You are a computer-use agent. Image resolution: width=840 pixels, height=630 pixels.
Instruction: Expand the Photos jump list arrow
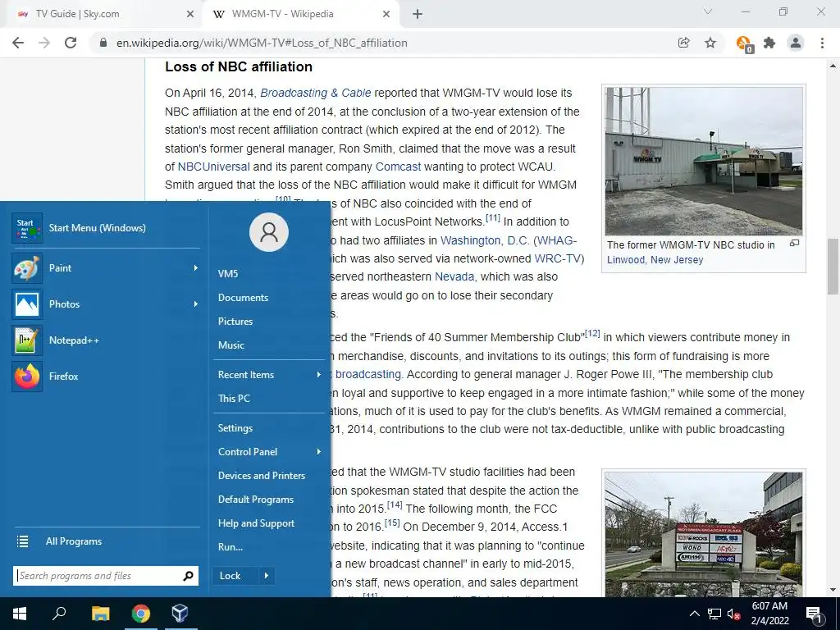coord(195,304)
